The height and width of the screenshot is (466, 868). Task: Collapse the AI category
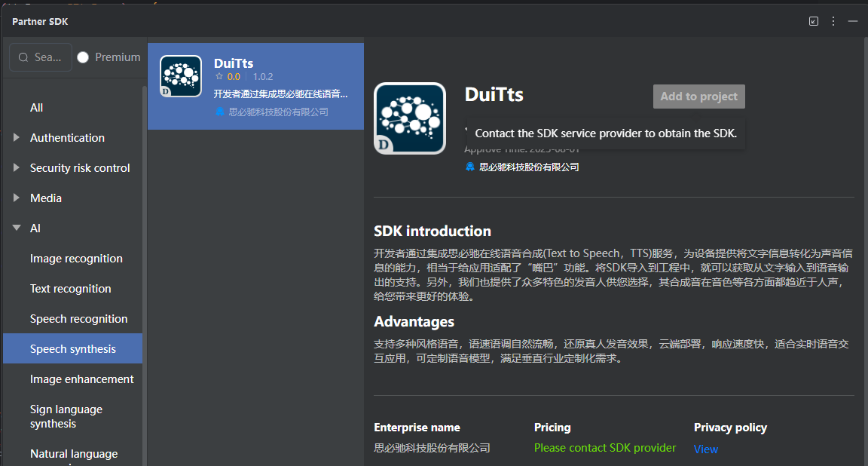(17, 228)
